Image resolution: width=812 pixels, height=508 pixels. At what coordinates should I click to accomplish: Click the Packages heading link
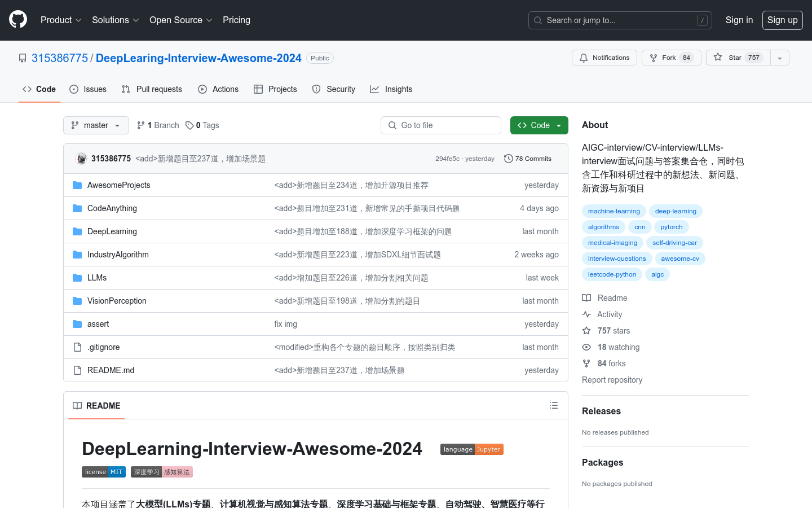tap(602, 462)
